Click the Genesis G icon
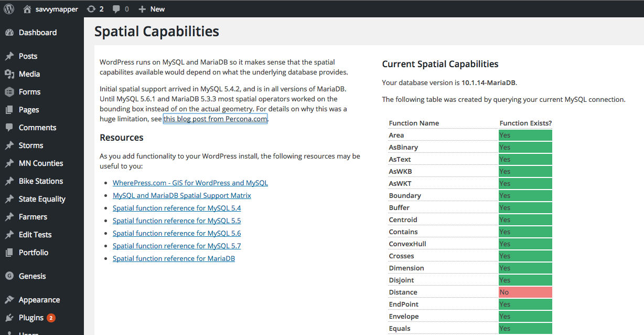Screen dimensions: 644x335 (x=9, y=276)
